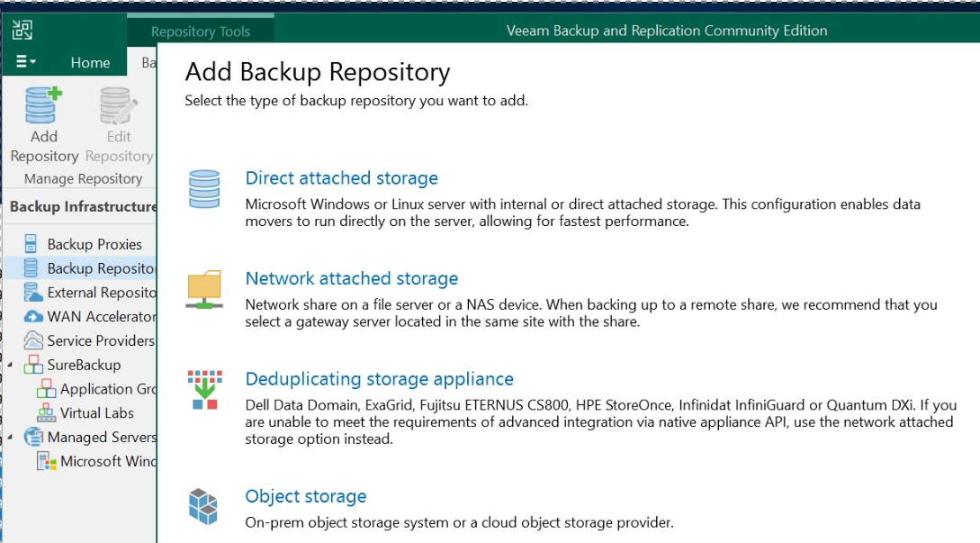Click the Edit Repository ribbon icon
This screenshot has width=980, height=543.
click(118, 105)
